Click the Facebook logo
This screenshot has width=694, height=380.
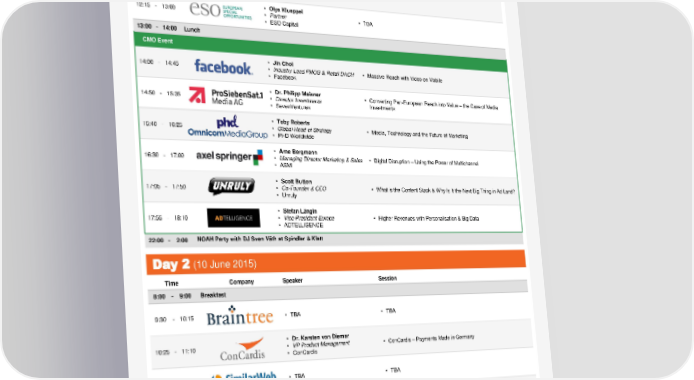click(x=224, y=67)
